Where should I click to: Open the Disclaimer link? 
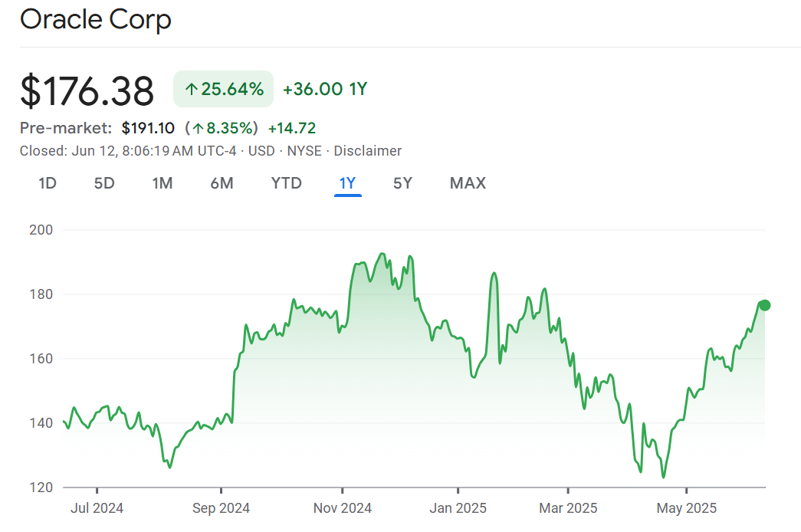[x=367, y=151]
